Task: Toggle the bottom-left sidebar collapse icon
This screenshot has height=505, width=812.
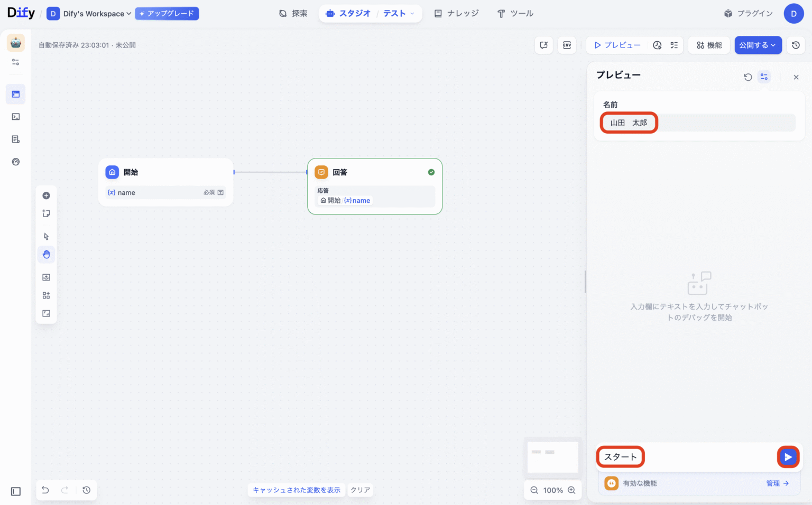Action: click(x=16, y=492)
